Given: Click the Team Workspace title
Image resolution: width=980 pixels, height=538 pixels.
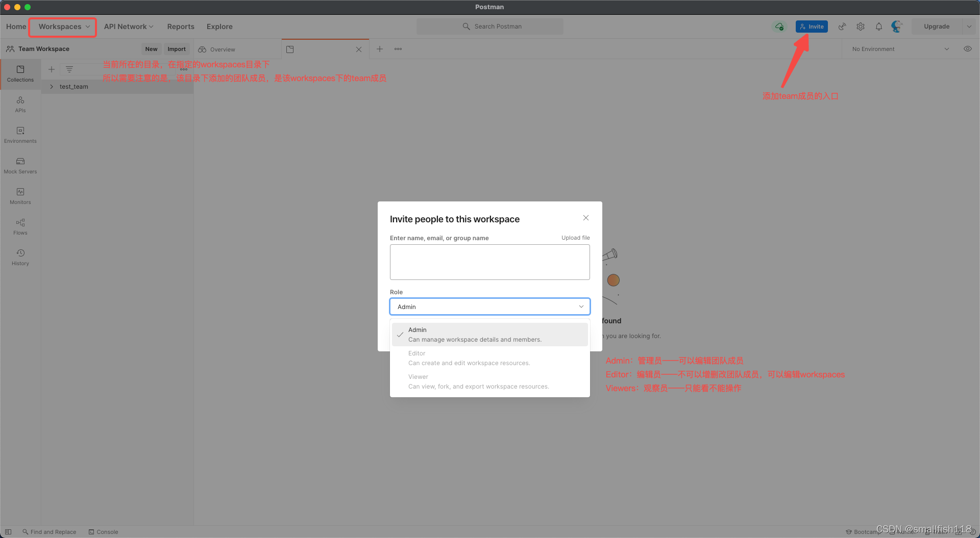Looking at the screenshot, I should (44, 49).
